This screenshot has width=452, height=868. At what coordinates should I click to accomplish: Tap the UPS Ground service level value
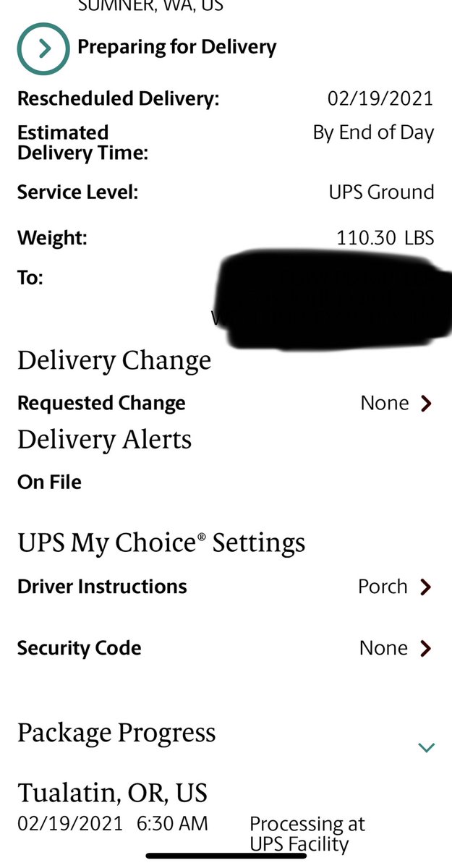click(x=381, y=192)
